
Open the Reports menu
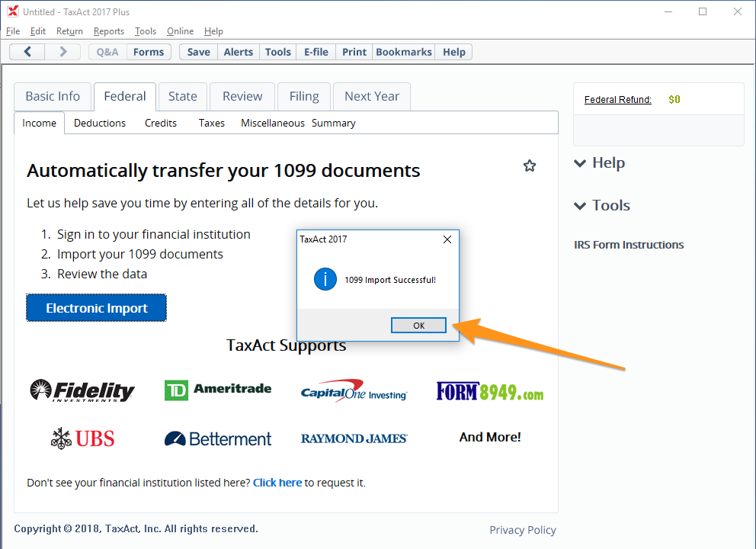pos(109,31)
